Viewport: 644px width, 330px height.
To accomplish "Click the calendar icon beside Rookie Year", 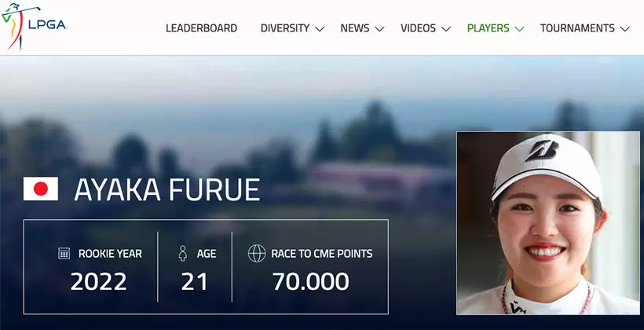I will (x=64, y=254).
